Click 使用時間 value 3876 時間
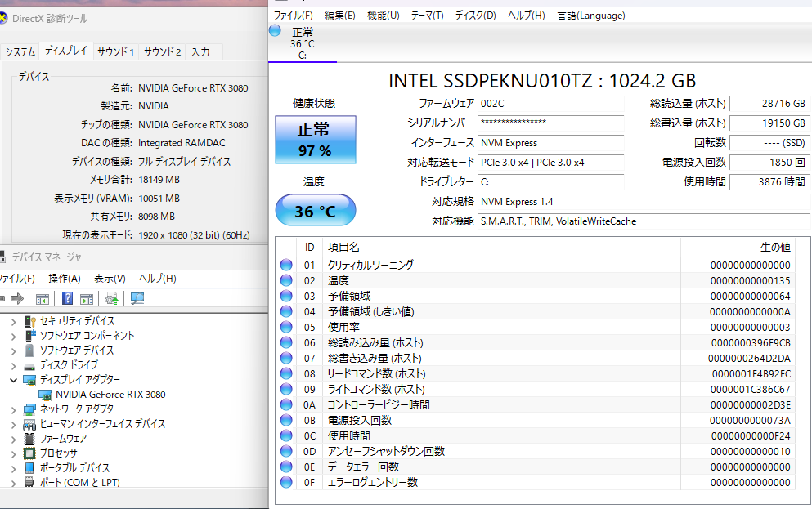Screen dimensions: 812x509 pos(769,182)
